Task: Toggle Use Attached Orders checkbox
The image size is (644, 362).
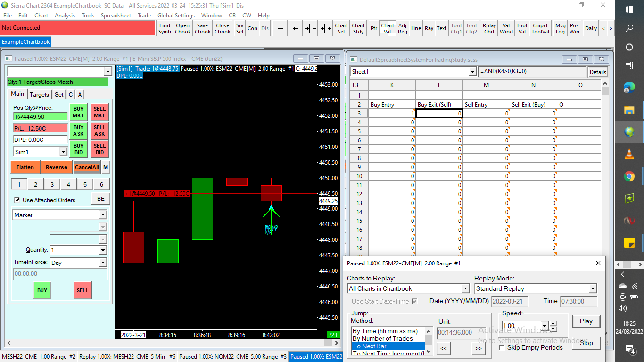Action: point(17,200)
